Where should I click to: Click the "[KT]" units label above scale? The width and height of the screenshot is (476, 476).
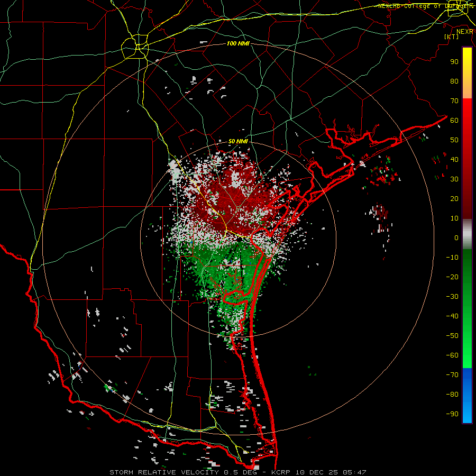pyautogui.click(x=452, y=36)
